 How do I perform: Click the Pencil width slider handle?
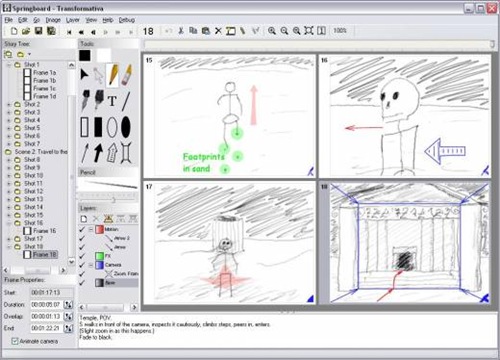click(113, 200)
